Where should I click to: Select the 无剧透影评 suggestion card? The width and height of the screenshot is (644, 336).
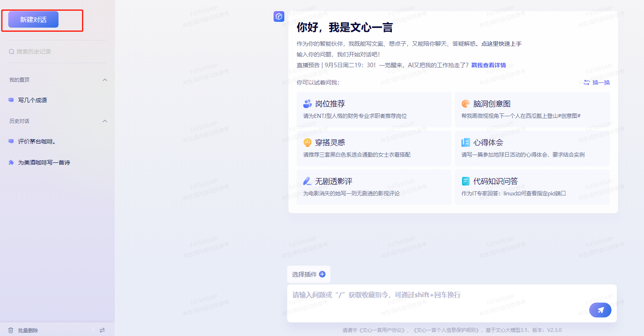tap(374, 187)
